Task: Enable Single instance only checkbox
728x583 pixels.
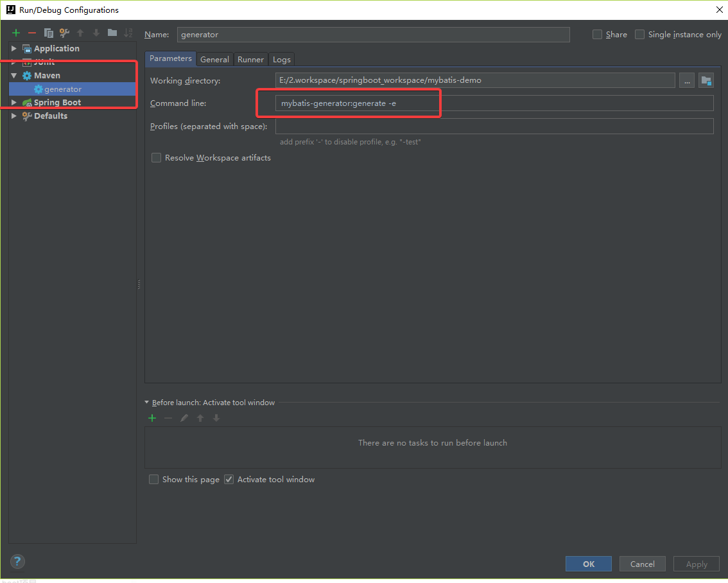Action: tap(640, 34)
